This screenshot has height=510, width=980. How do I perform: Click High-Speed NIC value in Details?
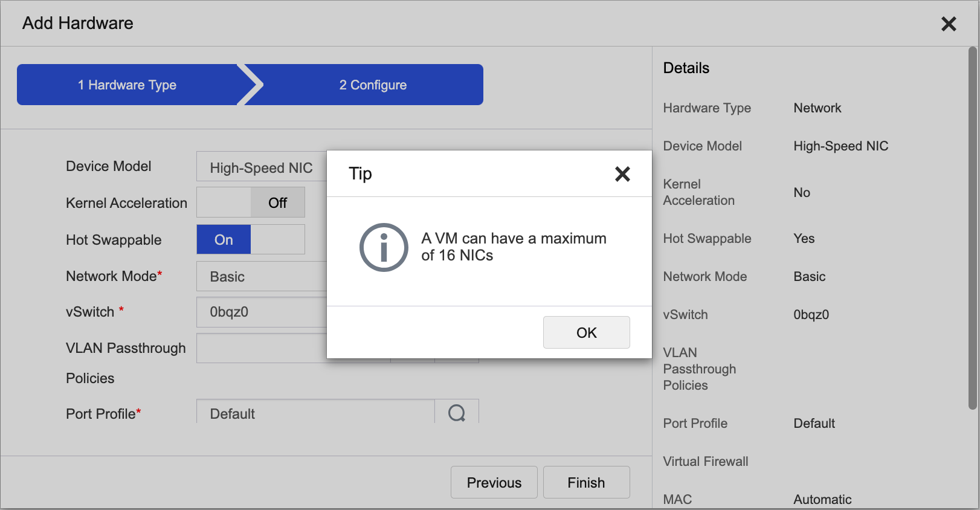(840, 146)
